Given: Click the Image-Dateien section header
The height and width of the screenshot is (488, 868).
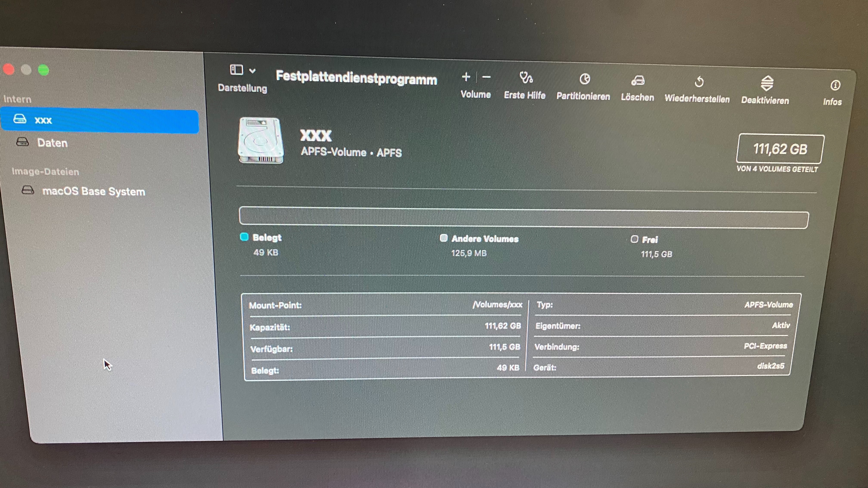Looking at the screenshot, I should (45, 171).
